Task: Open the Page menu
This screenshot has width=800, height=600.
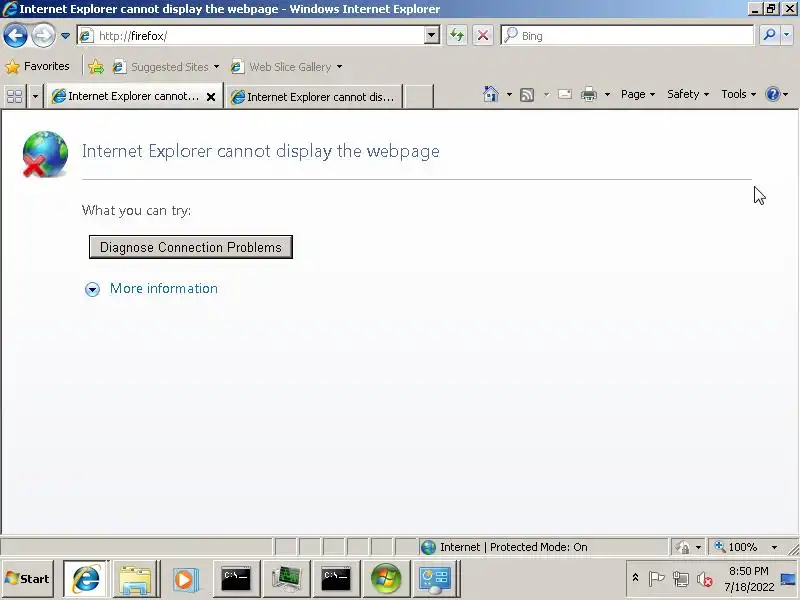Action: pos(637,94)
